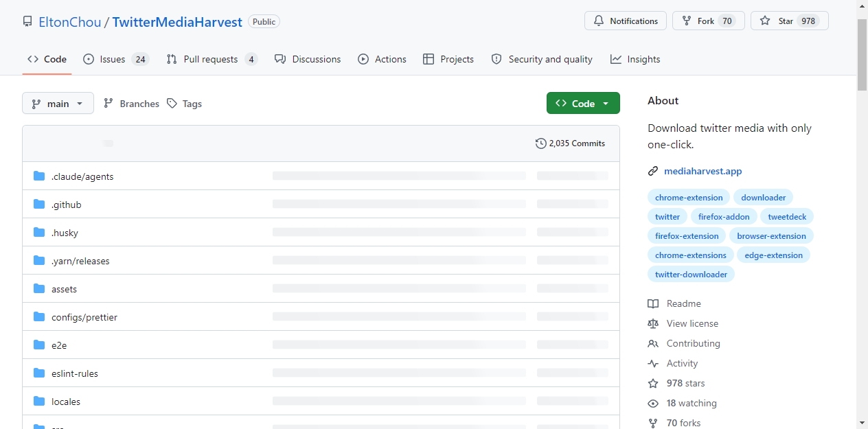The height and width of the screenshot is (429, 868).
Task: Switch to the Issues tab
Action: pos(115,59)
